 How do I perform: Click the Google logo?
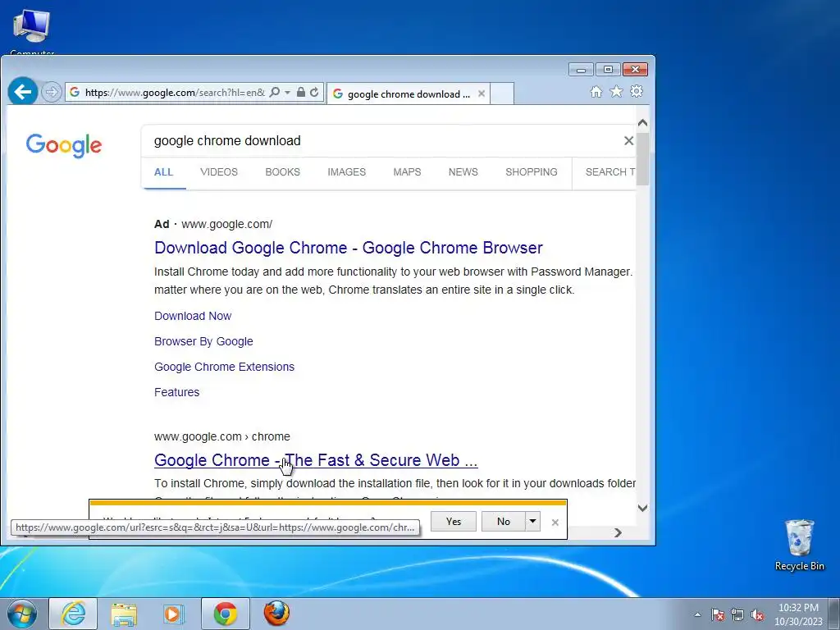pos(64,145)
